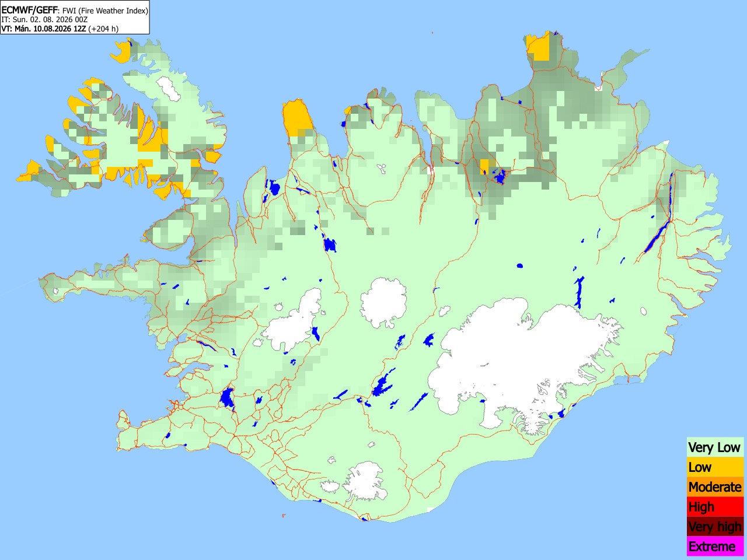This screenshot has height=560, width=747.
Task: Select the Moderate legend entry
Action: coord(715,487)
